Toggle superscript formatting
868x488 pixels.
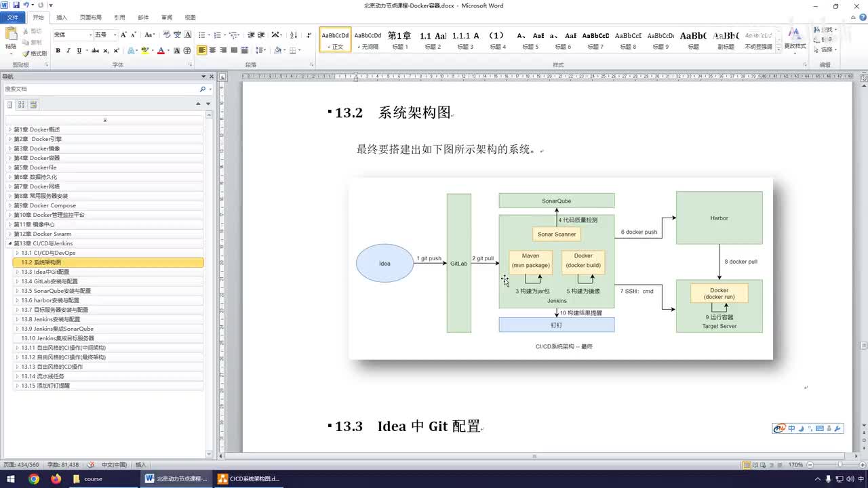116,50
